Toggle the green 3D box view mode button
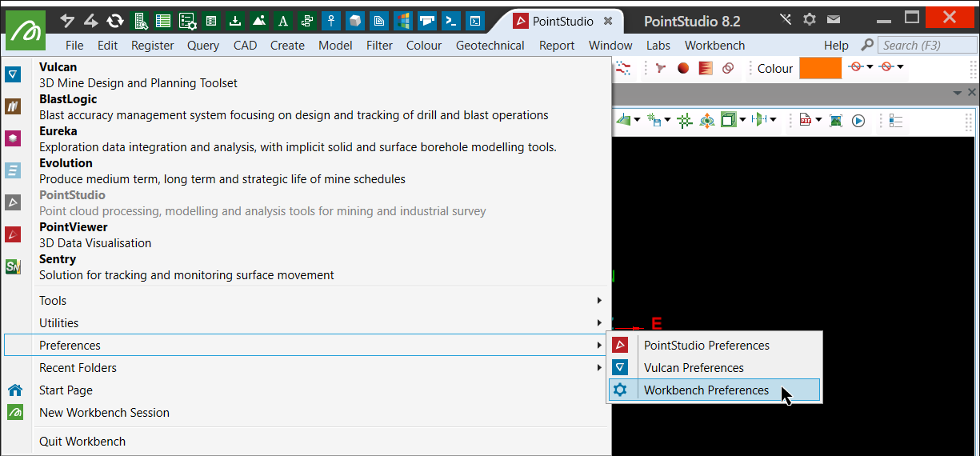The image size is (980, 456). click(x=727, y=121)
